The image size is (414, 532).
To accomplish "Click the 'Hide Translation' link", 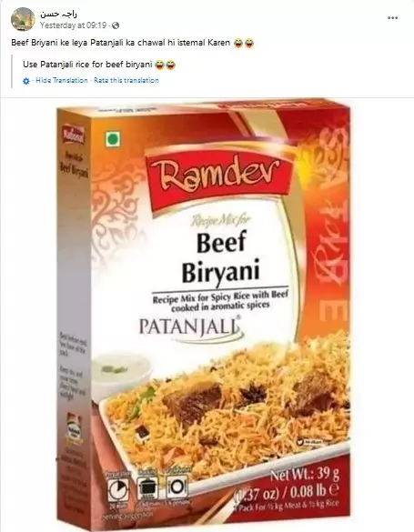I will tap(62, 80).
